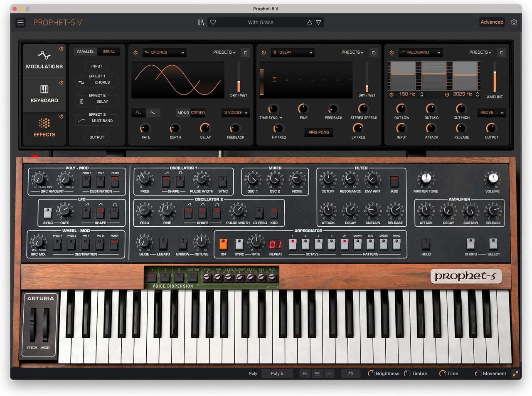Viewport: 532px width, 396px height.
Task: Toggle Oscillator 2 triangle shape button
Action: point(202,213)
